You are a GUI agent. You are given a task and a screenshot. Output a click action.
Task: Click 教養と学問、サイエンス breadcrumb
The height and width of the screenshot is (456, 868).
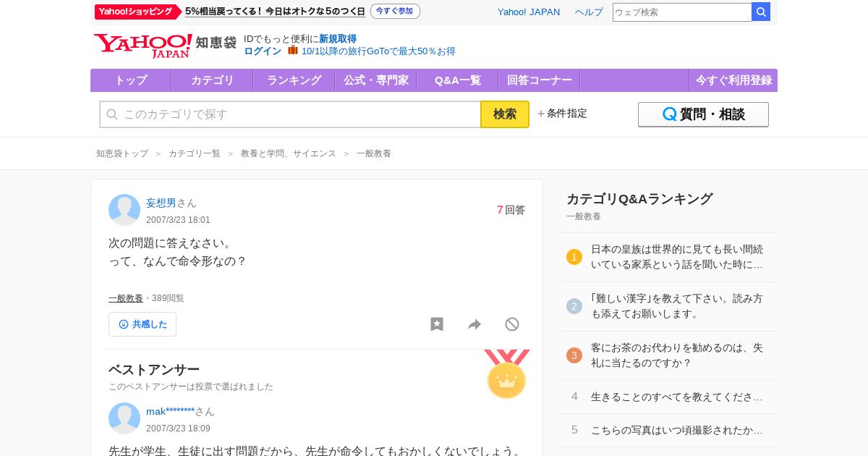point(289,153)
